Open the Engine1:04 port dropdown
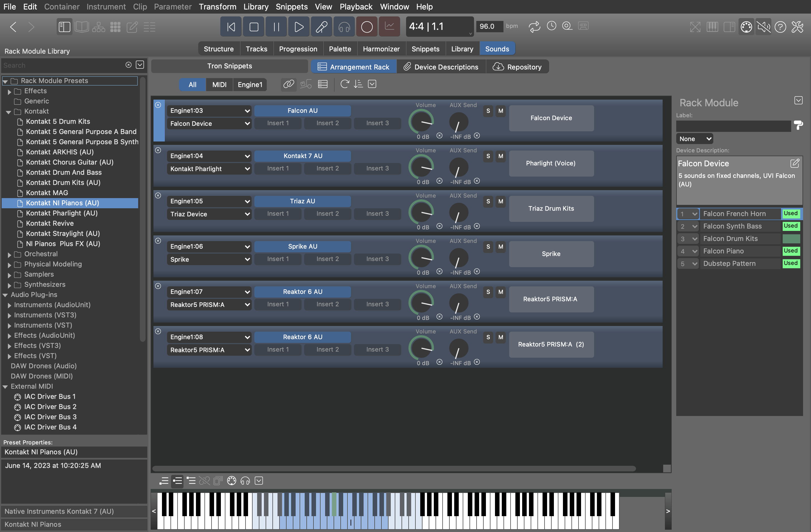811x532 pixels. tap(209, 156)
